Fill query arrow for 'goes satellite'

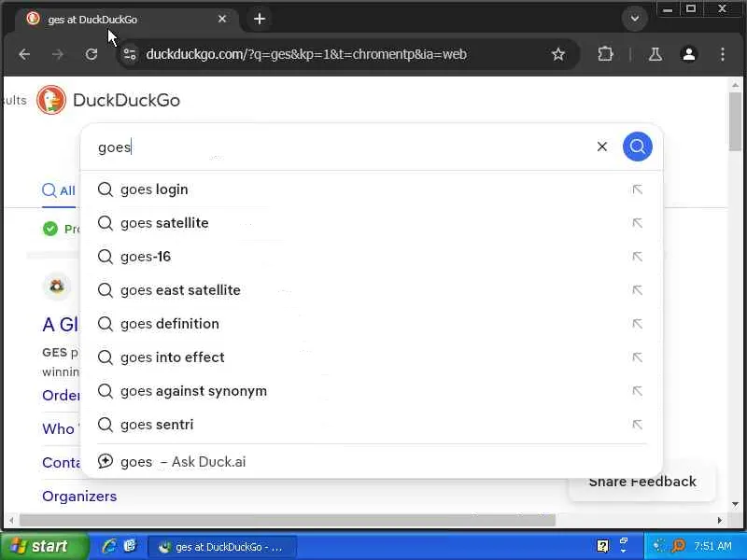pyautogui.click(x=637, y=223)
